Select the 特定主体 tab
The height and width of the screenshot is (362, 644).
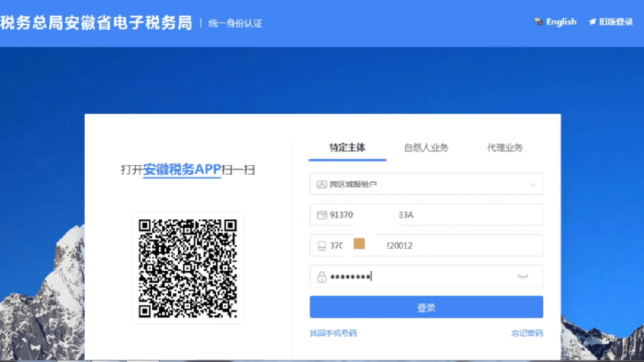[347, 148]
